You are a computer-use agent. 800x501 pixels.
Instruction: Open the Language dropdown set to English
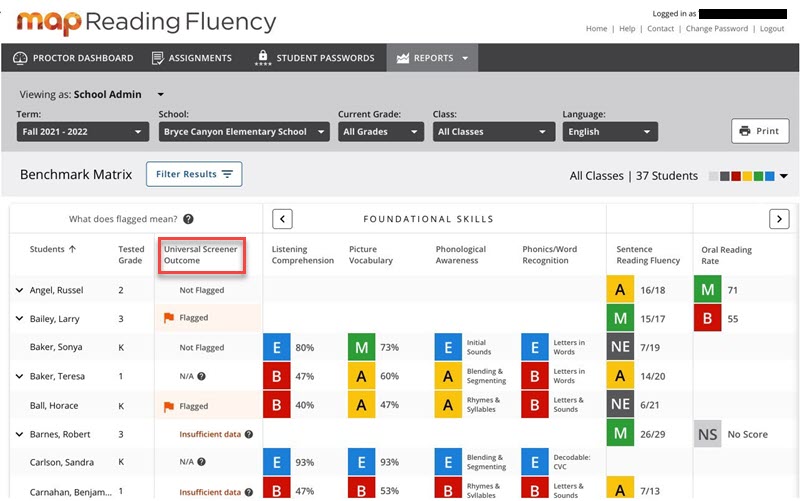(609, 132)
